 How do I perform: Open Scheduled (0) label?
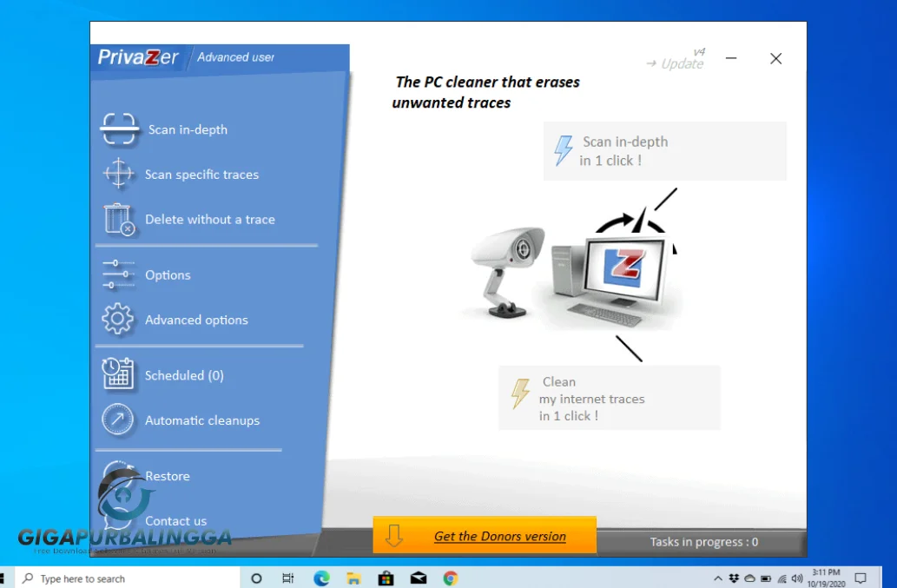[184, 375]
